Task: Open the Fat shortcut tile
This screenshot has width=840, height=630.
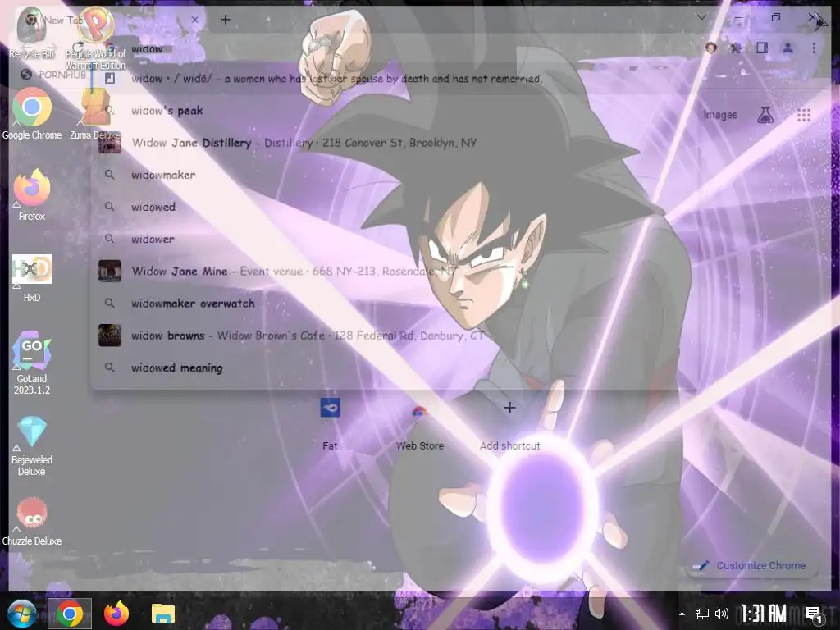Action: pyautogui.click(x=330, y=424)
